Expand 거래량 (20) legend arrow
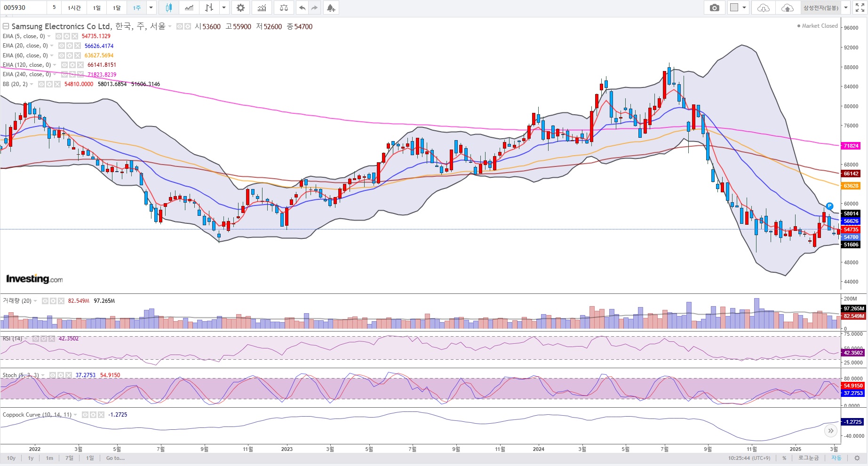The image size is (868, 466). pos(36,301)
